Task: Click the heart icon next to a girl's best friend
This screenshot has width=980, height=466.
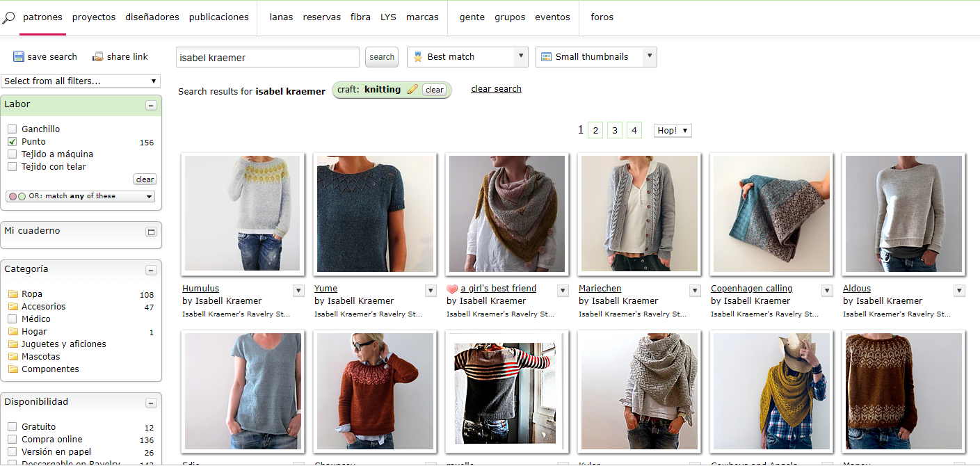Action: (452, 289)
